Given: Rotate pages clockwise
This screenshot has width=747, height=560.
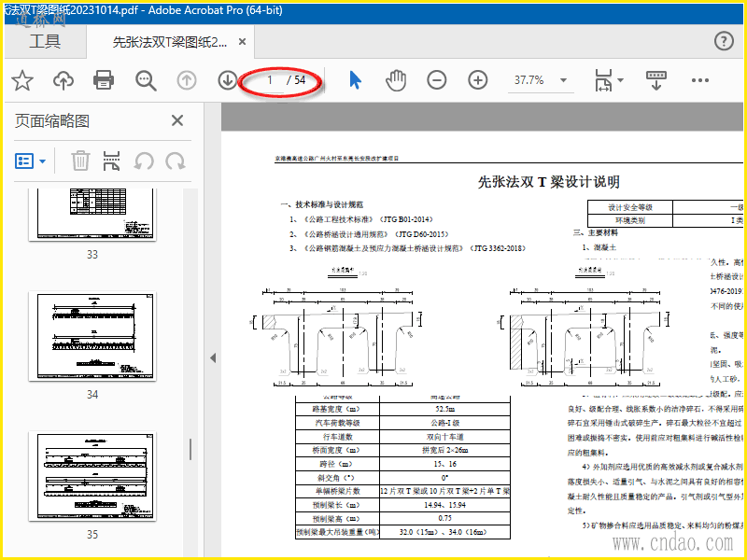Looking at the screenshot, I should tap(176, 161).
